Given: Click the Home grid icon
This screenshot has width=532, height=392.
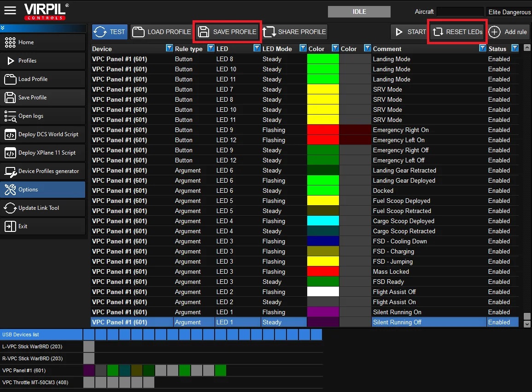Looking at the screenshot, I should tap(10, 42).
